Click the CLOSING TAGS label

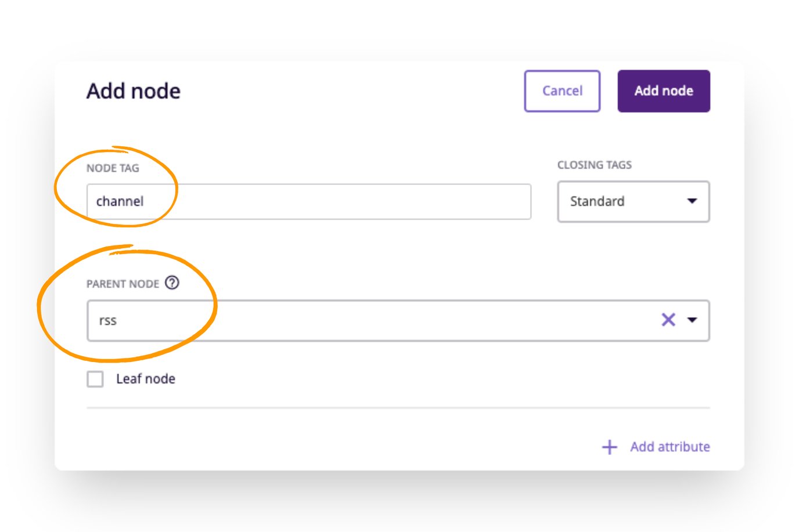click(x=595, y=165)
